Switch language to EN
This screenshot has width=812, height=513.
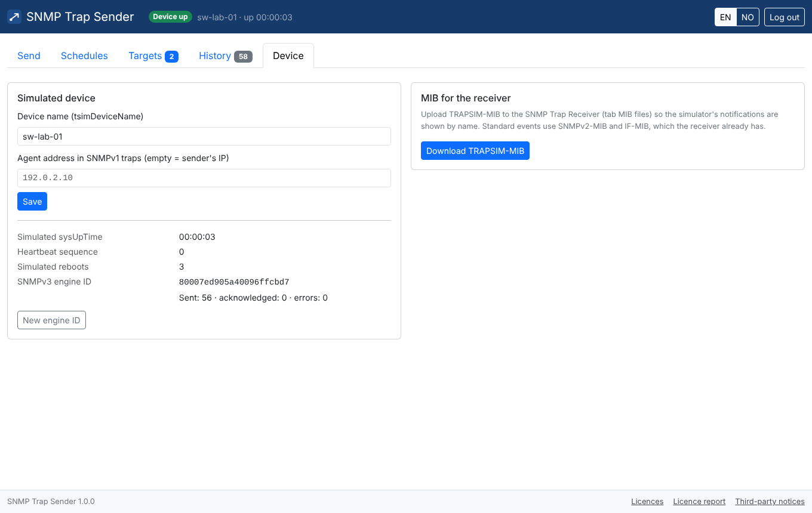click(725, 17)
